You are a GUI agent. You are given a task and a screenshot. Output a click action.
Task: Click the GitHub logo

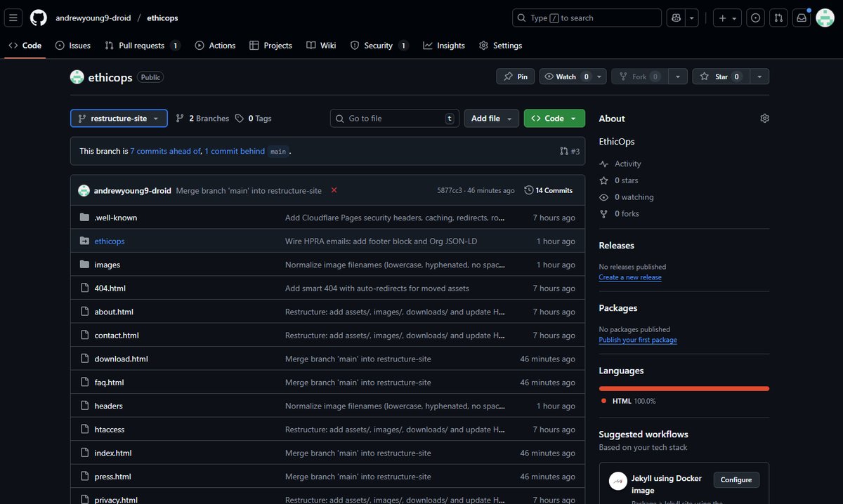(39, 18)
